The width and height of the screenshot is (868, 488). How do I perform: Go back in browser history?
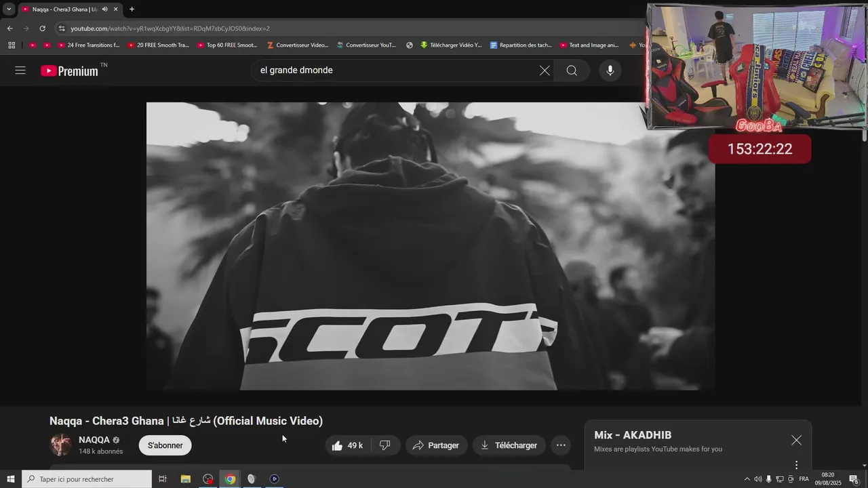pos(9,28)
